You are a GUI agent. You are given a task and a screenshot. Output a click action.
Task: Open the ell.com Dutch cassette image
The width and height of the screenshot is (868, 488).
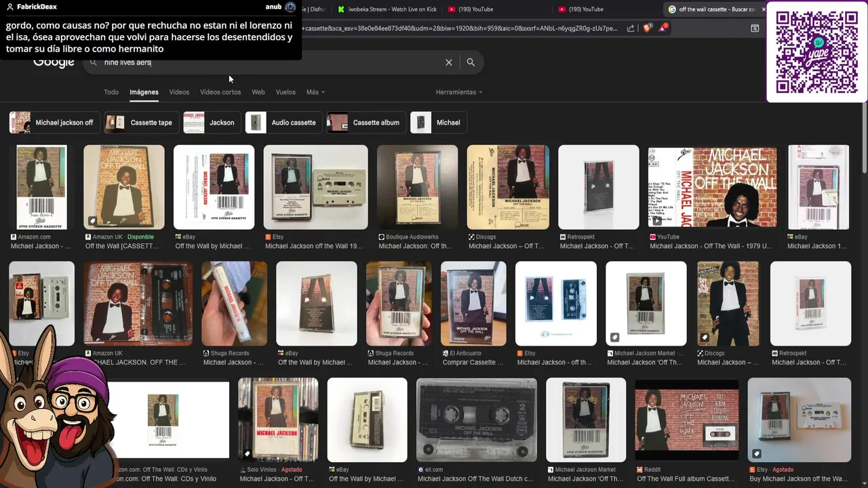[x=477, y=420]
